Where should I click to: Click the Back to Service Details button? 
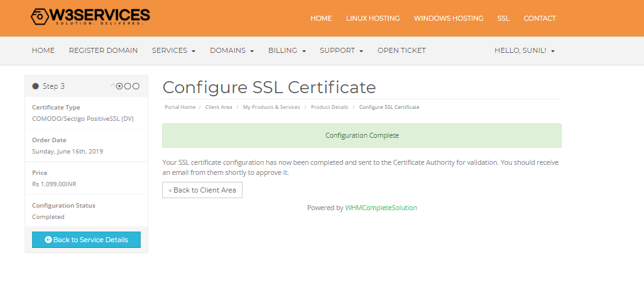[x=86, y=240]
